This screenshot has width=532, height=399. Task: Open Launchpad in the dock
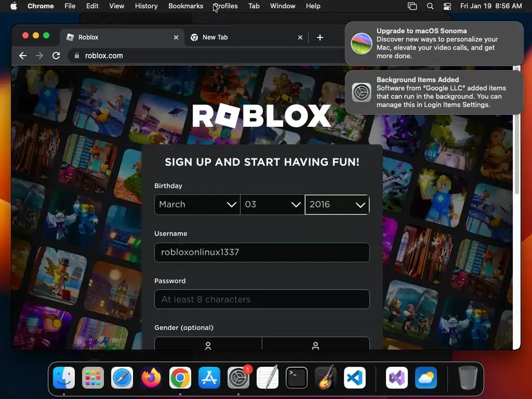pyautogui.click(x=93, y=378)
